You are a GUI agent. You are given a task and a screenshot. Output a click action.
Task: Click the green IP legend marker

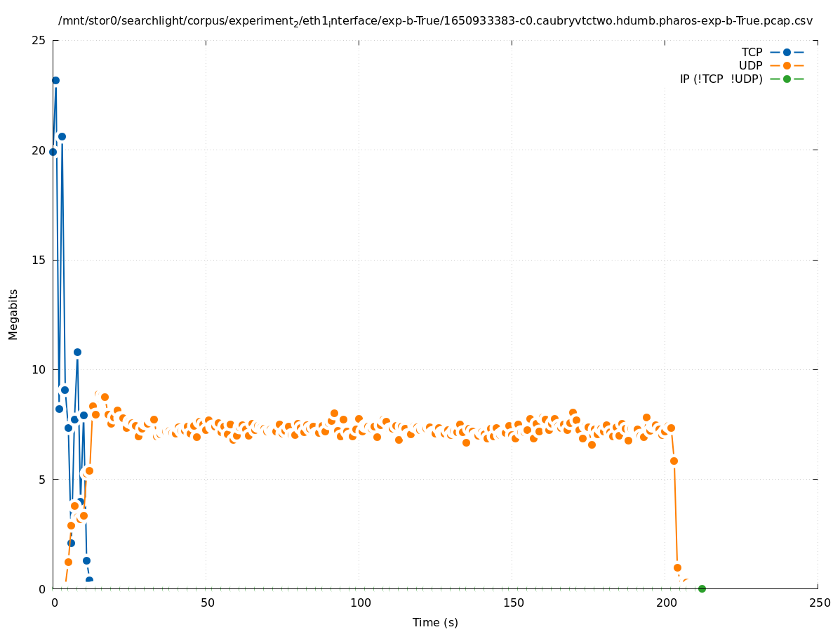[787, 79]
